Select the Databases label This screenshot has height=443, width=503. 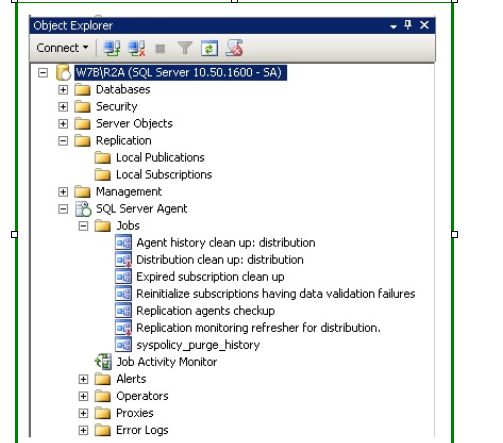pyautogui.click(x=123, y=89)
